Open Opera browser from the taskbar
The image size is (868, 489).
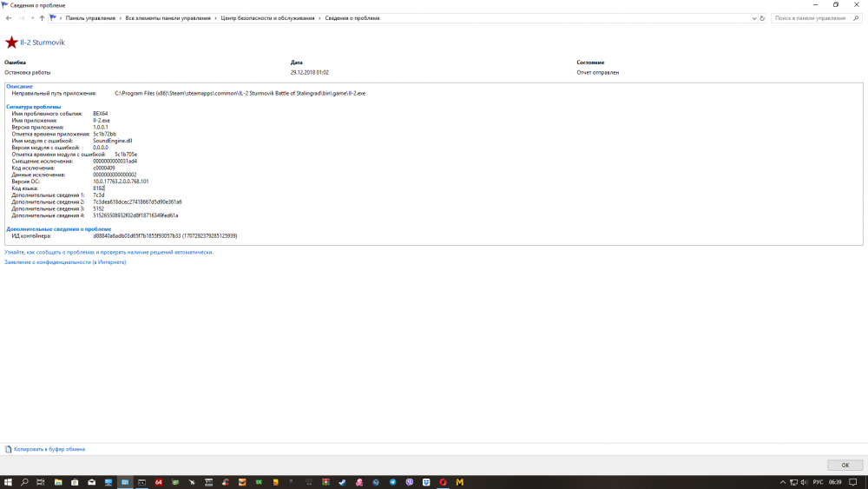pos(443,482)
